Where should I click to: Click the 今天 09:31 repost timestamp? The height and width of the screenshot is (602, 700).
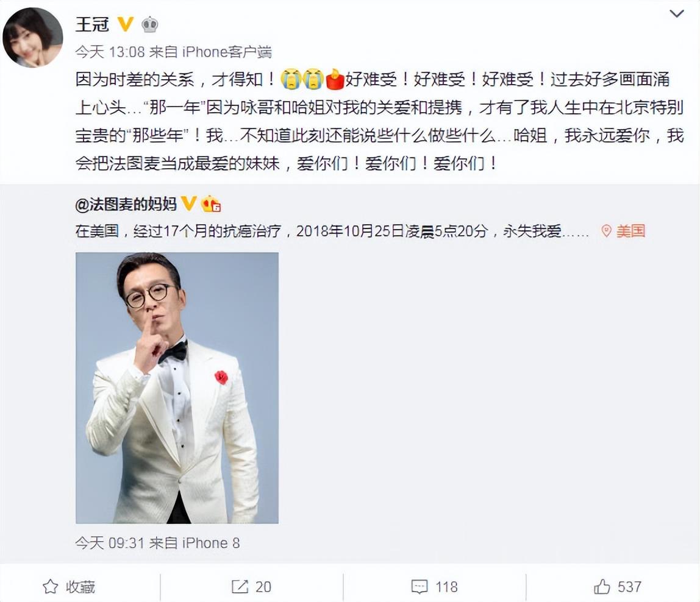[x=110, y=543]
